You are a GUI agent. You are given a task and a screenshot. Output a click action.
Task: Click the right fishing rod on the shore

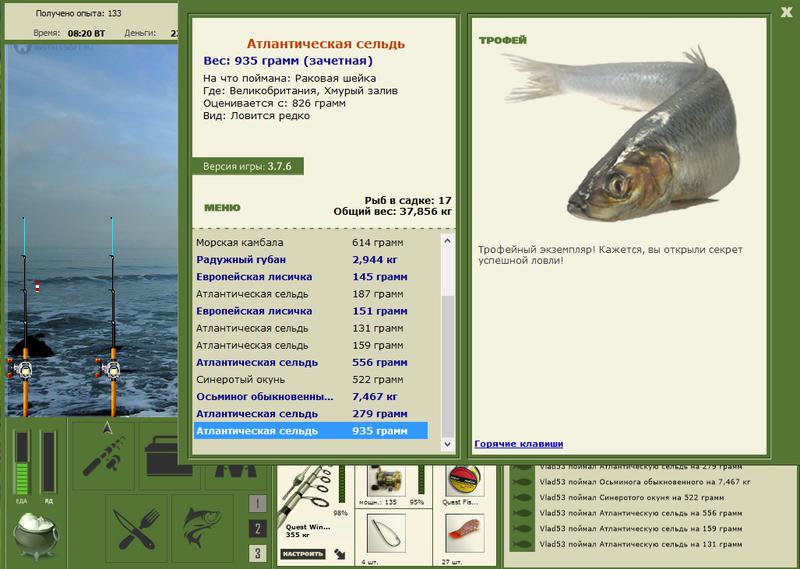tap(112, 316)
